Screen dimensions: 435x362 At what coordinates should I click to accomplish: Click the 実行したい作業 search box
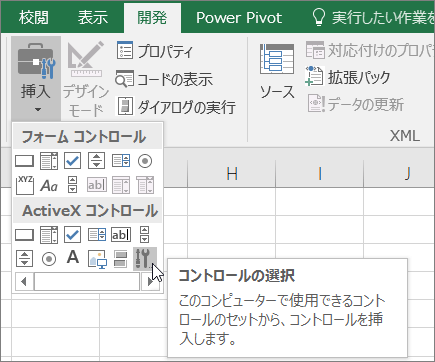pos(373,18)
